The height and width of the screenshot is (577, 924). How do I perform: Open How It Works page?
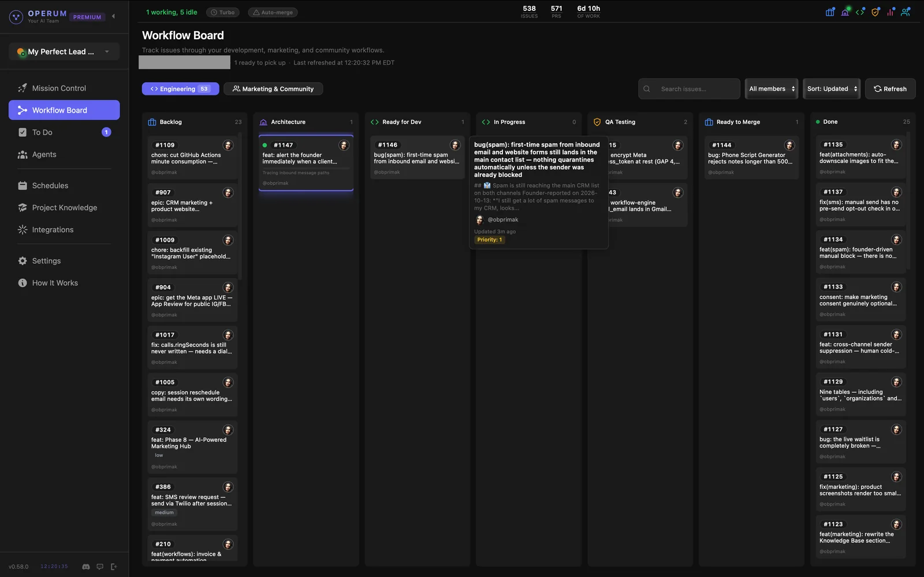tap(64, 282)
